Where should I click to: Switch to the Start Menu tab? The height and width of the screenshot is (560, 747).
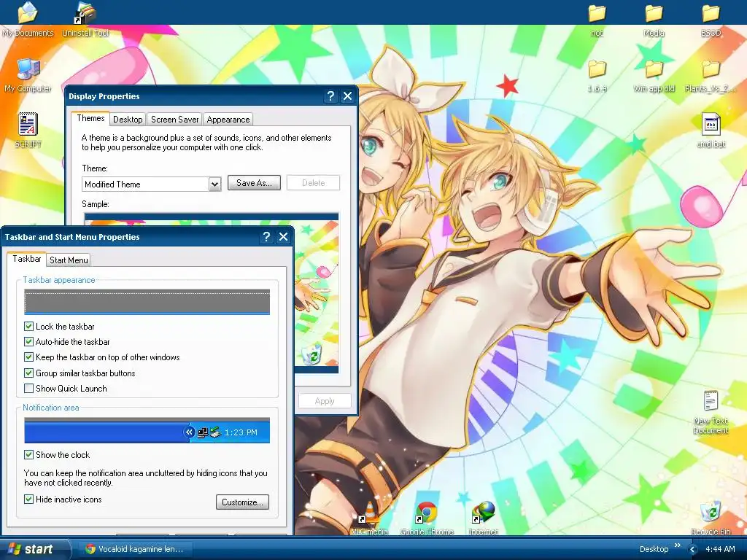pyautogui.click(x=69, y=260)
